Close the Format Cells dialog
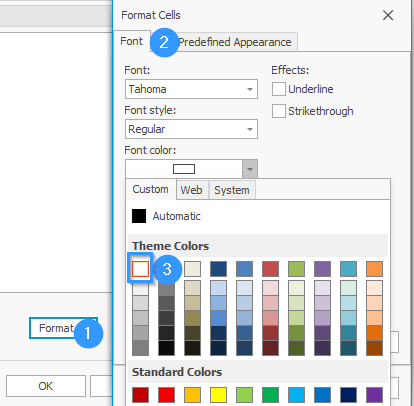Viewport: 414px width, 406px height. (388, 15)
